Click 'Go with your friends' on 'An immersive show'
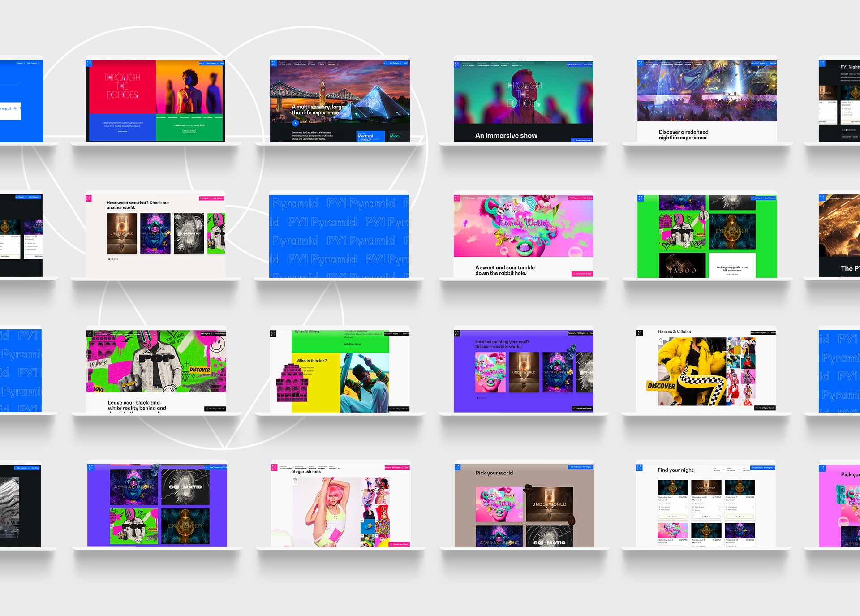This screenshot has height=616, width=860. [x=582, y=140]
